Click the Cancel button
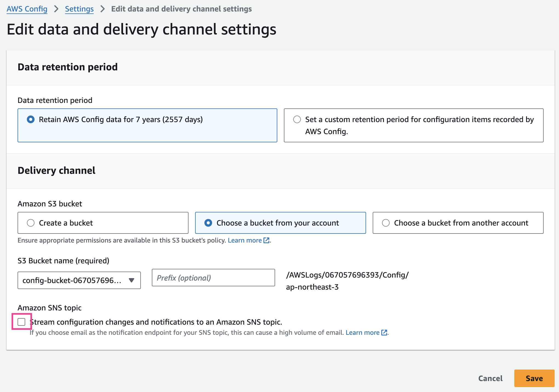This screenshot has height=392, width=559. click(490, 378)
